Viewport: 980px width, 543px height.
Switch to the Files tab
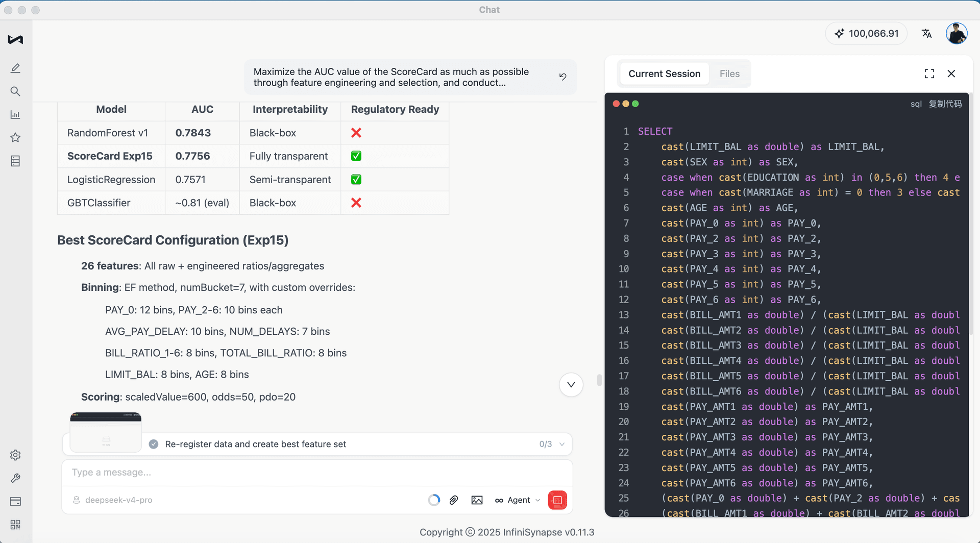(x=729, y=73)
